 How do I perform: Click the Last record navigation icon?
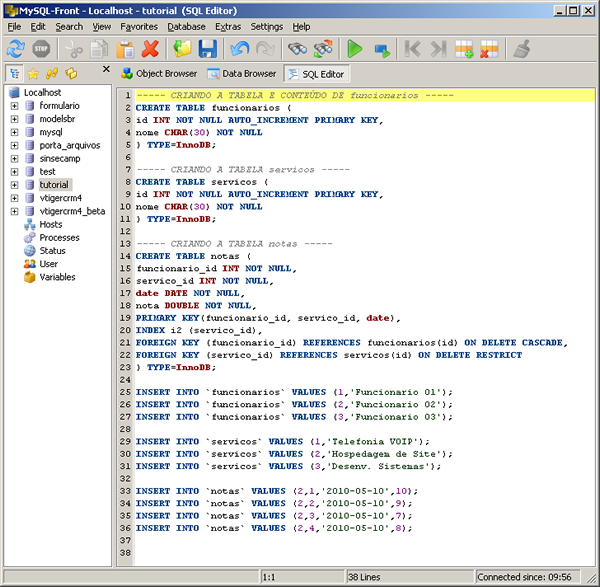pos(439,49)
